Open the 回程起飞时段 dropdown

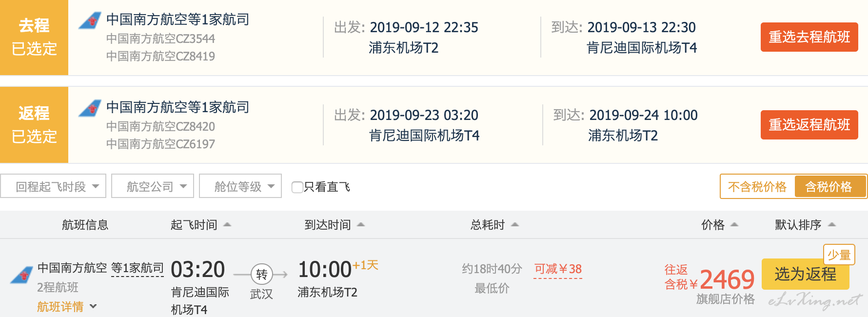53,186
